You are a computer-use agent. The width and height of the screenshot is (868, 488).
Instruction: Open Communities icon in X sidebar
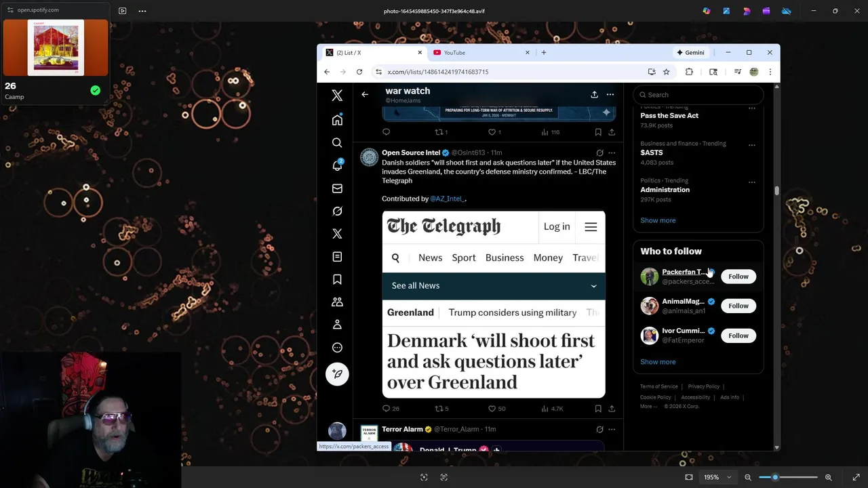pos(337,302)
